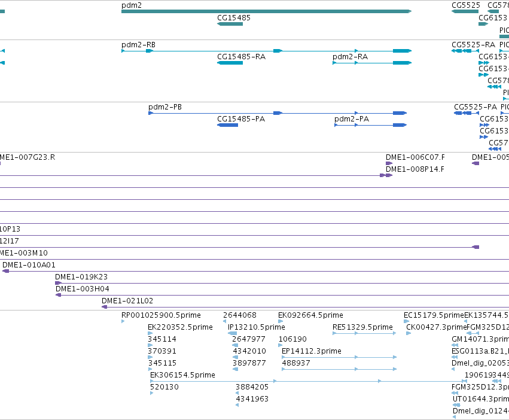Screen dimensions: 509x420
Task: Open the pdm2-RA transcript label
Action: pyautogui.click(x=350, y=57)
